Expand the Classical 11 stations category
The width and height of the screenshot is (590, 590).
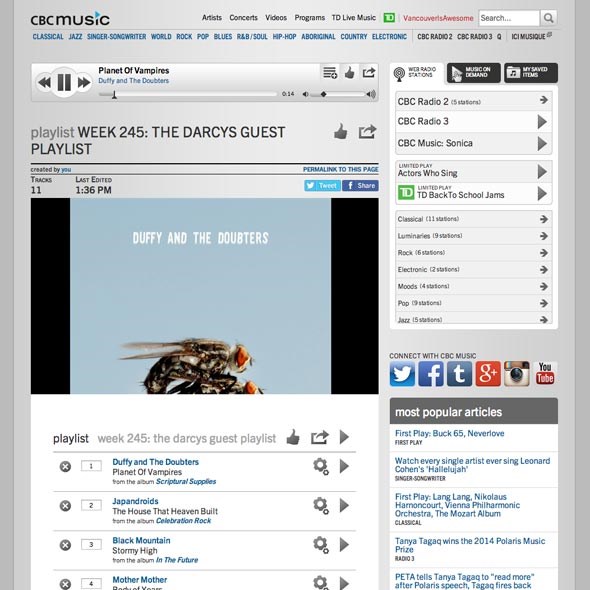point(473,219)
